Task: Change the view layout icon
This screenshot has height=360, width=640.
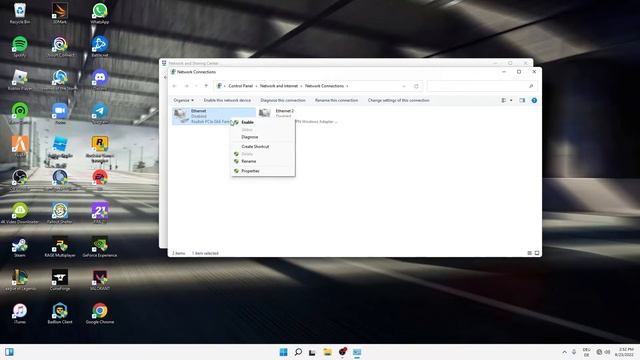Action: point(504,100)
